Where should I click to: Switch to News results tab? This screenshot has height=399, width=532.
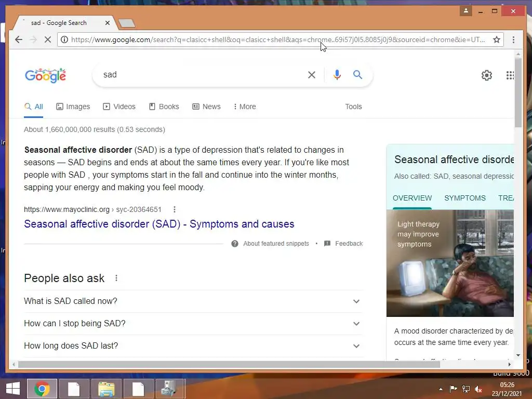[x=206, y=107]
